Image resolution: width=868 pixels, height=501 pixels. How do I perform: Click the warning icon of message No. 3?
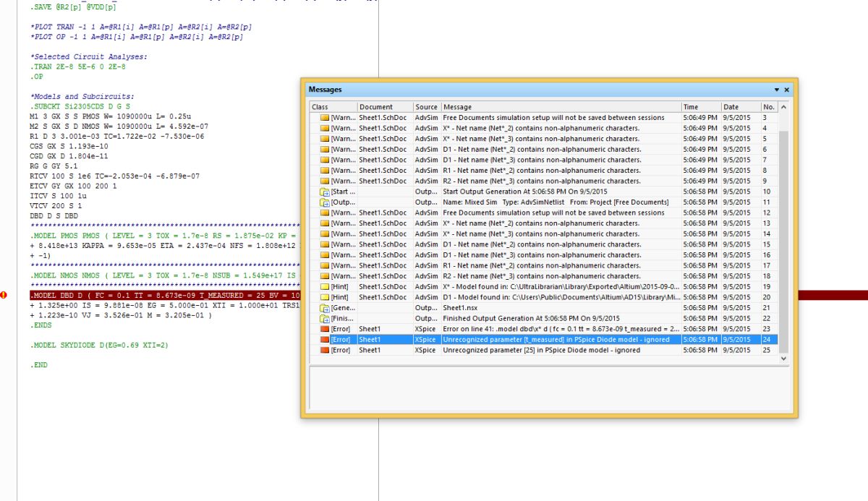325,117
